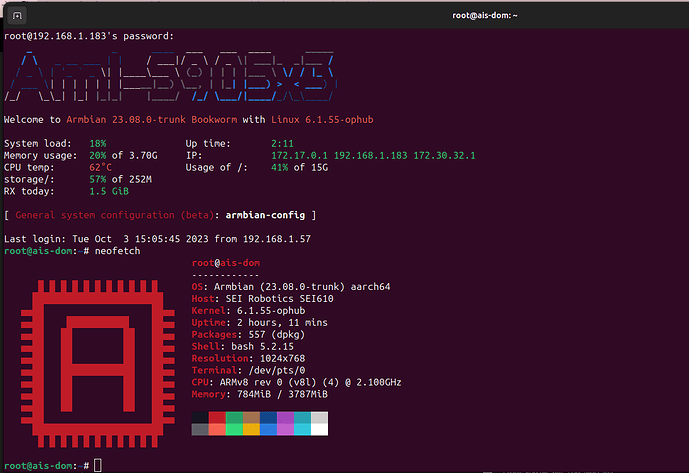
Task: Click the window title root@ais-dom:~
Action: click(x=485, y=15)
